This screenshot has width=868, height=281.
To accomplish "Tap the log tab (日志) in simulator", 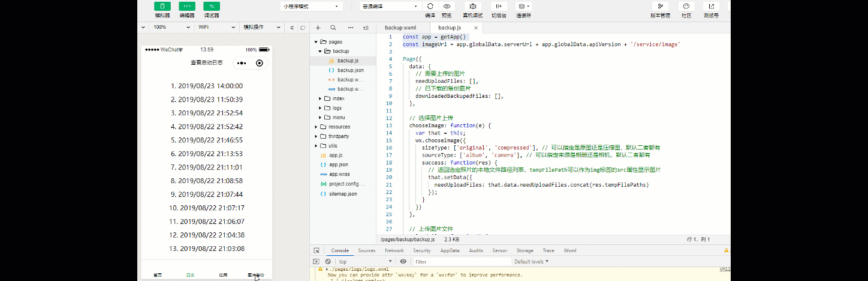I will pos(190,275).
